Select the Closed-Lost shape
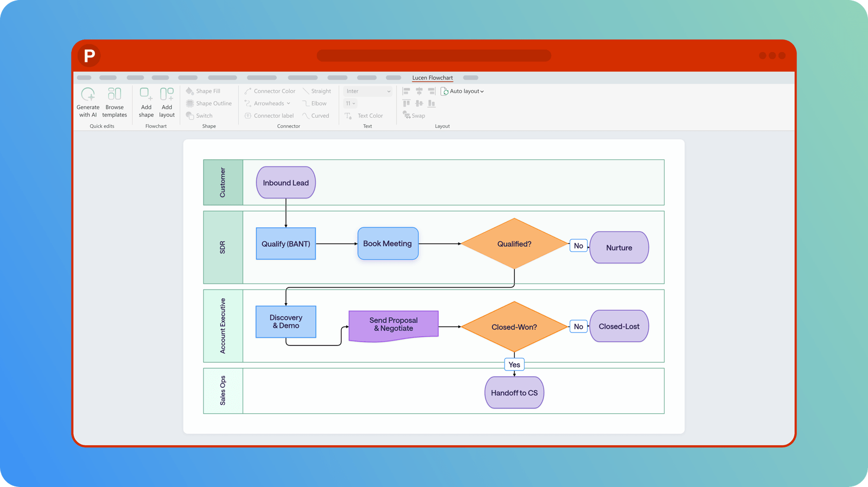Image resolution: width=868 pixels, height=487 pixels. [x=619, y=326]
